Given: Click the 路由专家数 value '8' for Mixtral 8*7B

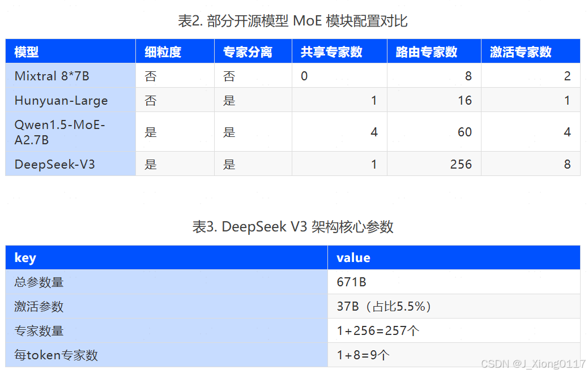Looking at the screenshot, I should [x=468, y=76].
